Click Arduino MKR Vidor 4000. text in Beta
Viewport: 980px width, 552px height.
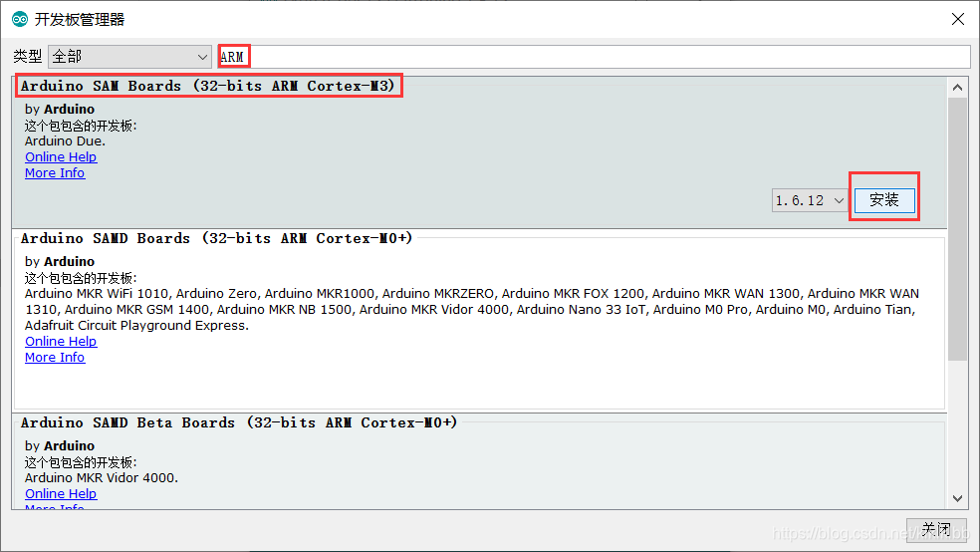[x=102, y=478]
